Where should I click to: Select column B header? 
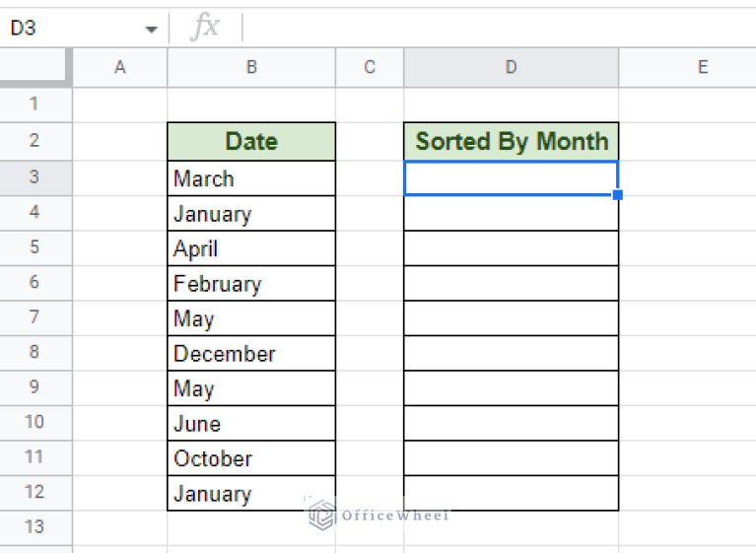[251, 67]
